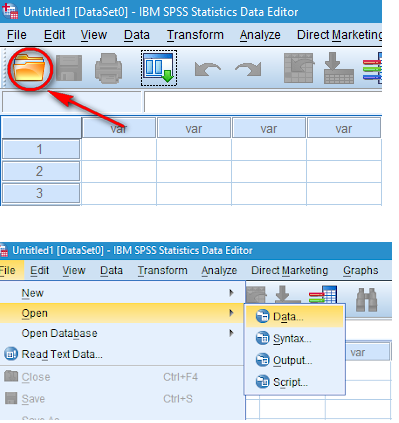Viewport: 399px width, 423px height.
Task: Click the Undo arrow toolbar icon
Action: click(x=208, y=69)
